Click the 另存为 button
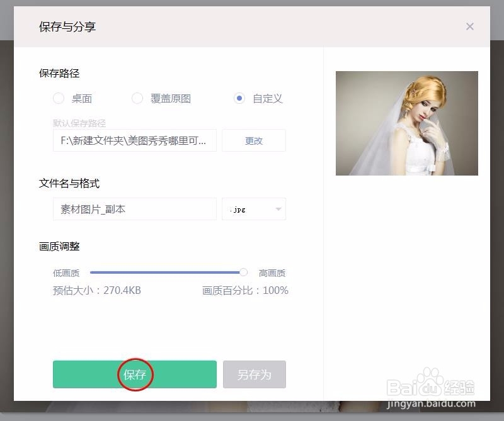This screenshot has height=421, width=504. click(x=255, y=374)
